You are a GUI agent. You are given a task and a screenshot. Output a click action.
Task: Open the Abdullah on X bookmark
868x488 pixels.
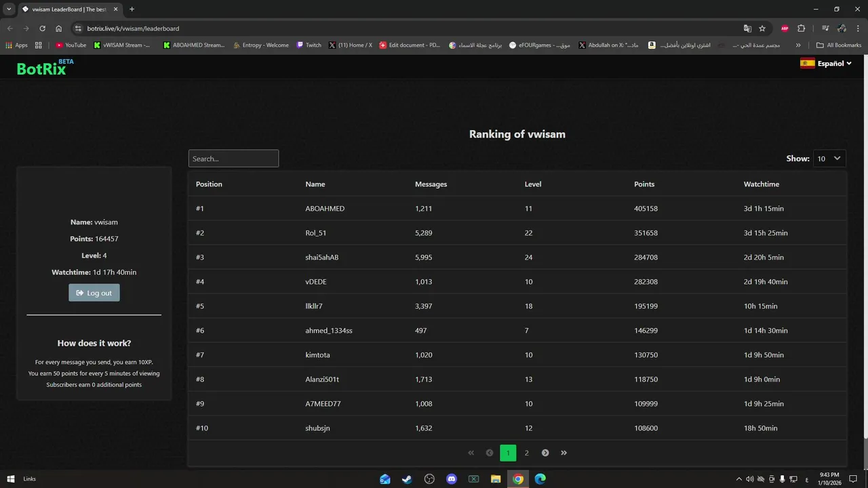pos(608,45)
